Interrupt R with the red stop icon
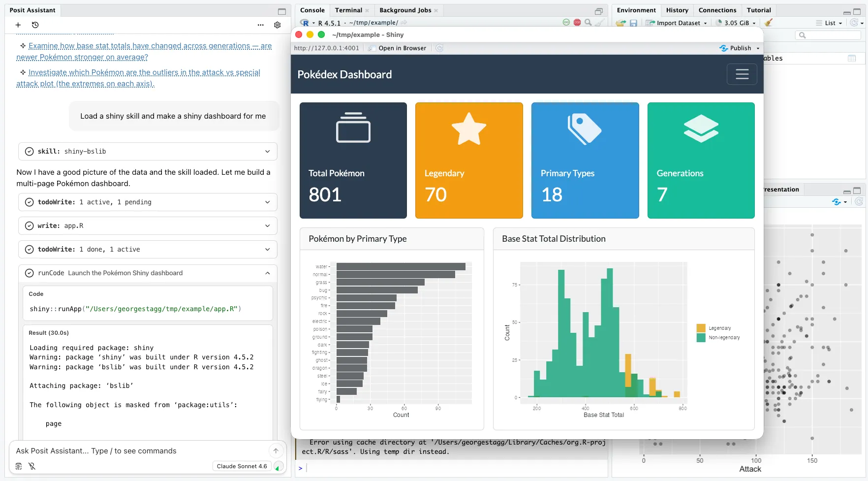 pyautogui.click(x=577, y=22)
